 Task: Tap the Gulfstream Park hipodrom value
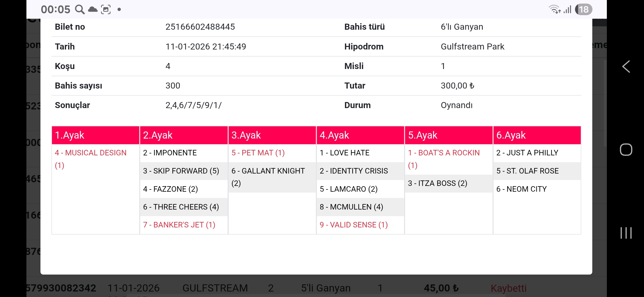coord(473,46)
